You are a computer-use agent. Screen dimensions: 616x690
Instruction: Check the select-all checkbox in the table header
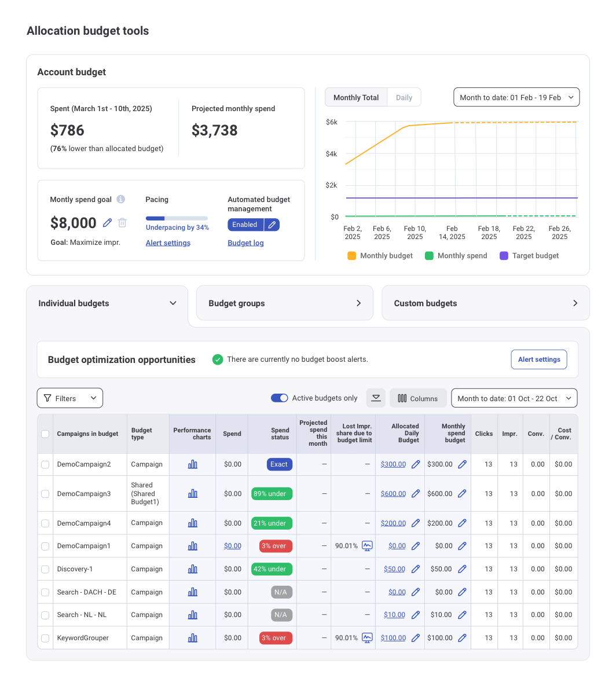(45, 434)
